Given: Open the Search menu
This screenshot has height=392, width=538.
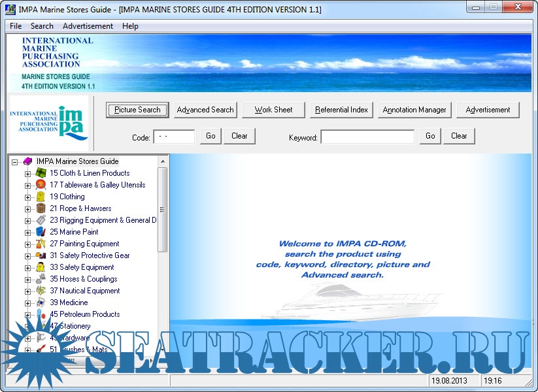Looking at the screenshot, I should (42, 26).
